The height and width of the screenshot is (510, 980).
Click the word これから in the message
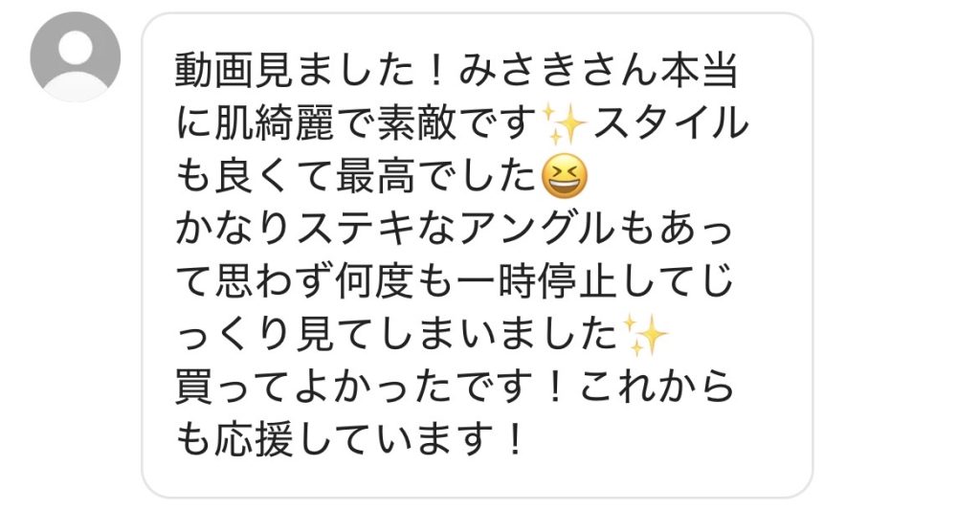tap(657, 388)
